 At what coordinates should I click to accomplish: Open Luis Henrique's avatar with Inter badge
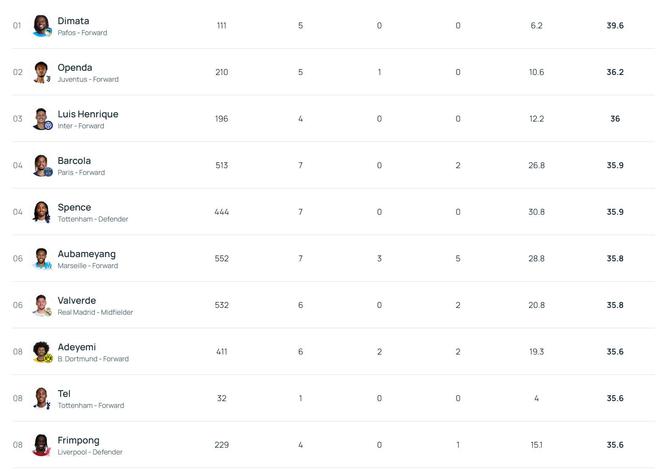pyautogui.click(x=41, y=119)
